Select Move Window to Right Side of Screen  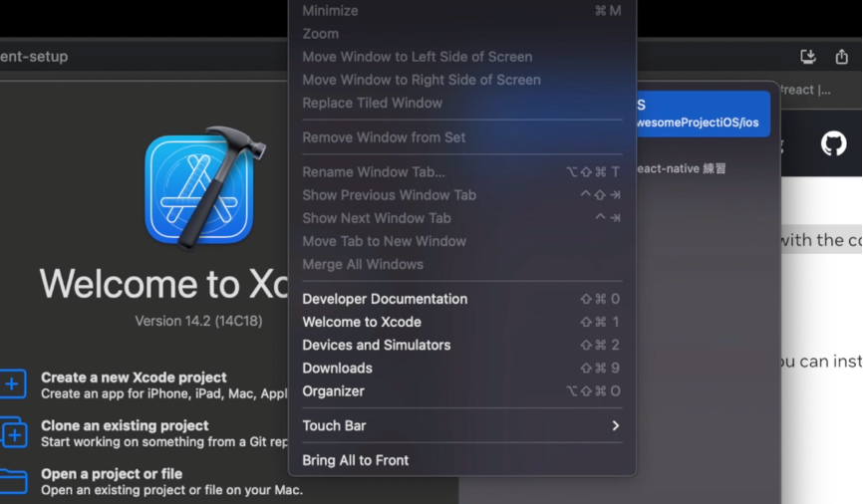(462, 80)
